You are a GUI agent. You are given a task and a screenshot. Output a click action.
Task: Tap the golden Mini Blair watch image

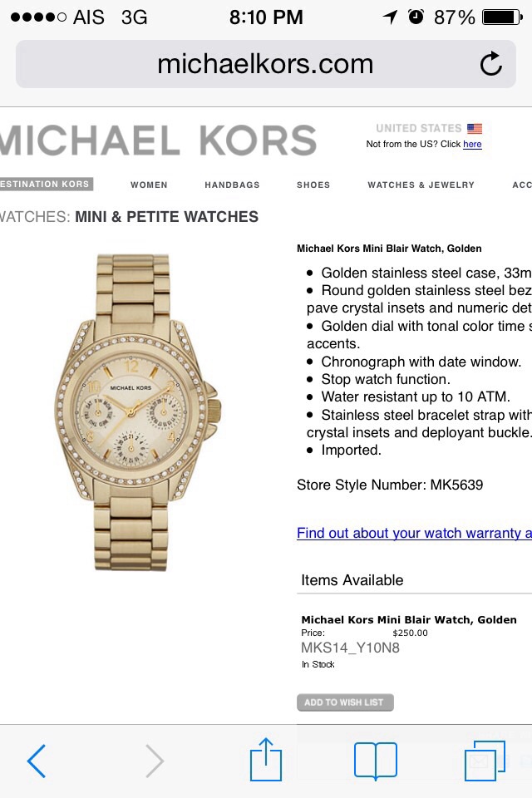pos(137,412)
